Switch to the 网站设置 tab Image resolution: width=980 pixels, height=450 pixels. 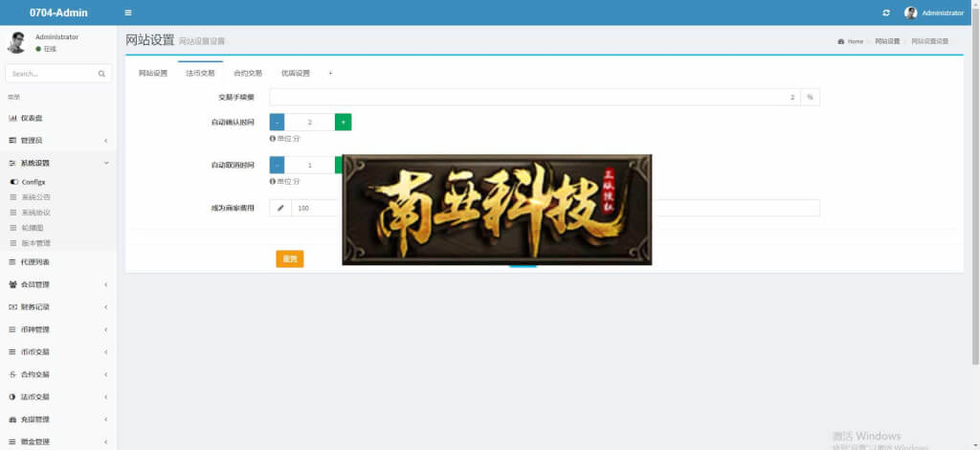click(x=153, y=73)
